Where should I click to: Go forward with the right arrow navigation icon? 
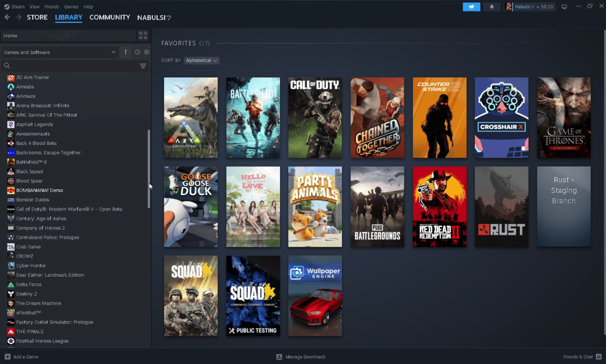click(19, 17)
